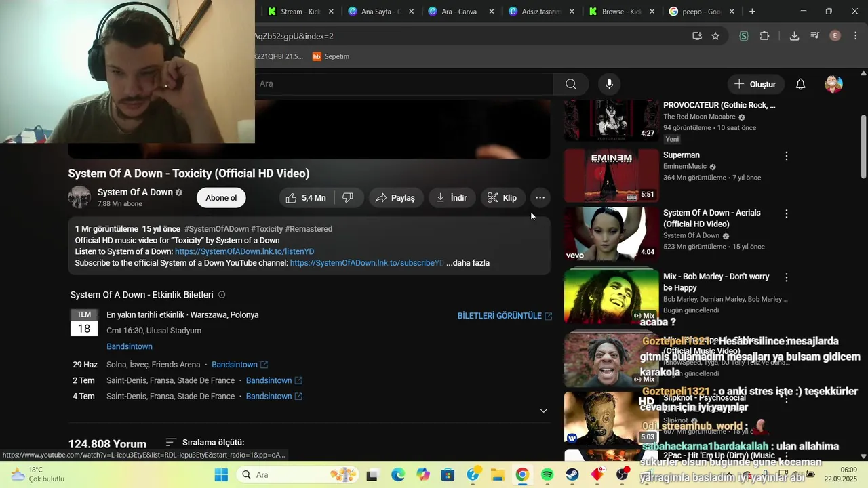
Task: Click the YouTube search field
Action: click(404, 84)
